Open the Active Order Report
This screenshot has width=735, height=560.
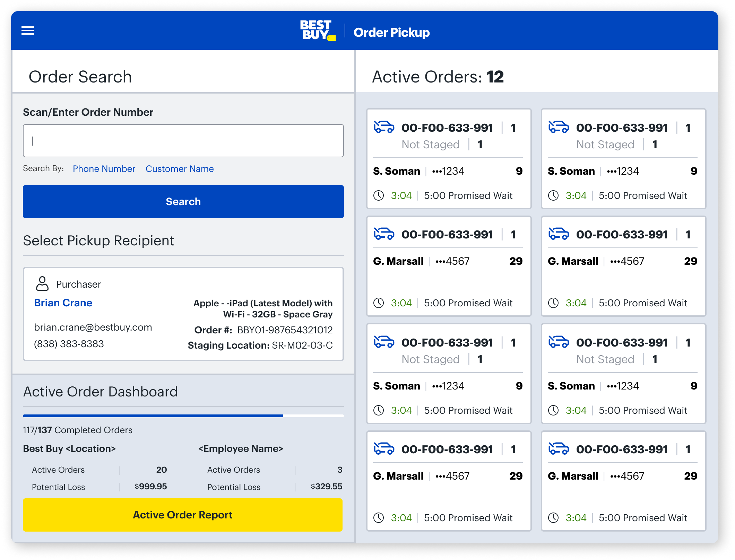(183, 515)
